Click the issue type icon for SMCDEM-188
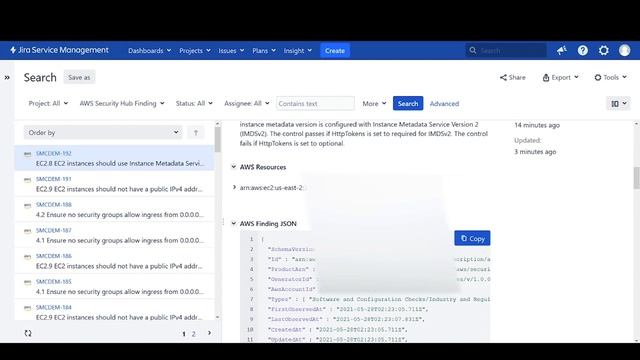The width and height of the screenshot is (640, 360). pyautogui.click(x=27, y=205)
